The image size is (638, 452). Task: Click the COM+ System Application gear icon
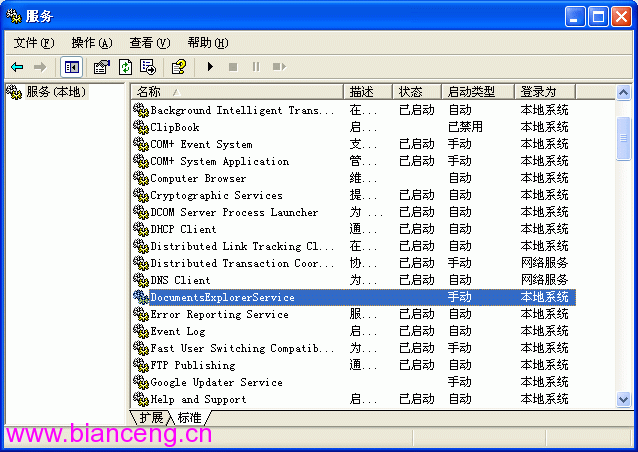[141, 162]
